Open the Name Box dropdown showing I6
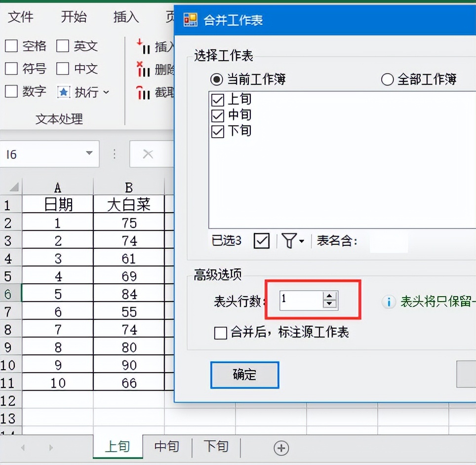The width and height of the screenshot is (476, 465). point(90,154)
